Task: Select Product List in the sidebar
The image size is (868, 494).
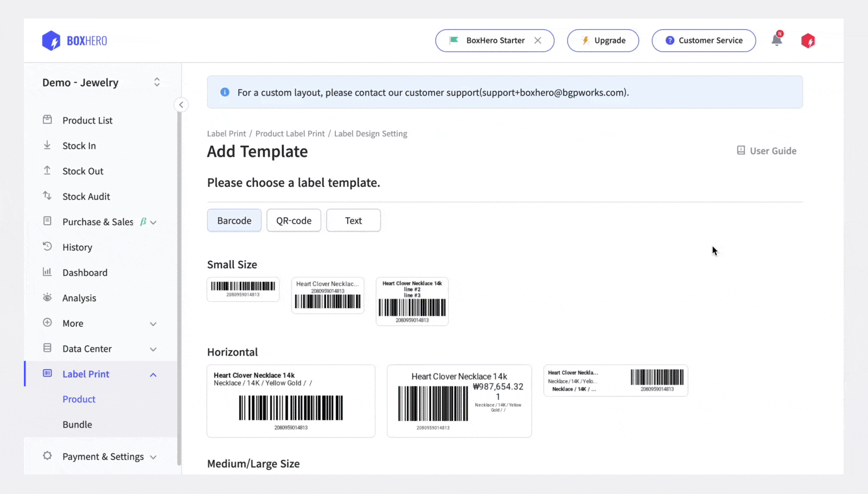Action: pyautogui.click(x=87, y=120)
